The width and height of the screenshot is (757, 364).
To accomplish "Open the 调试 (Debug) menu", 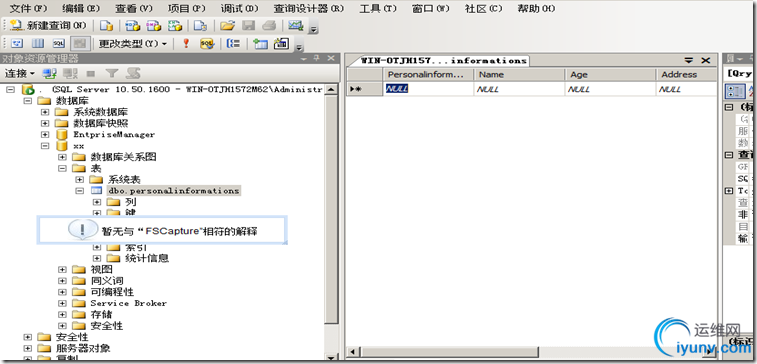I will pos(239,8).
